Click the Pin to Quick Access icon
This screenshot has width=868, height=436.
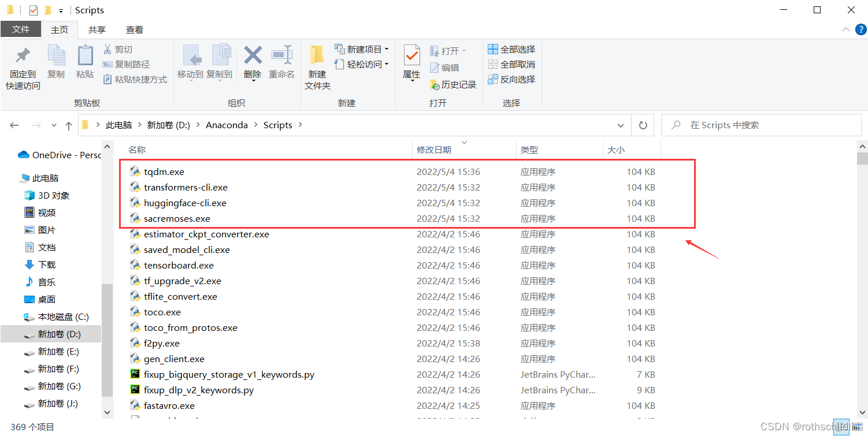click(23, 56)
